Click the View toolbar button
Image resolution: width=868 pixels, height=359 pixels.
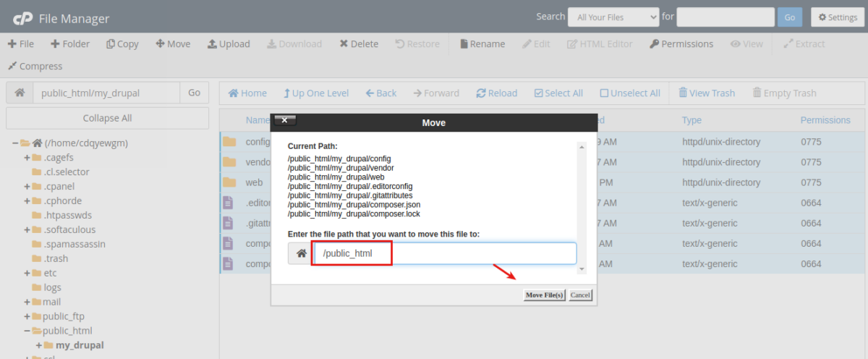tap(746, 43)
